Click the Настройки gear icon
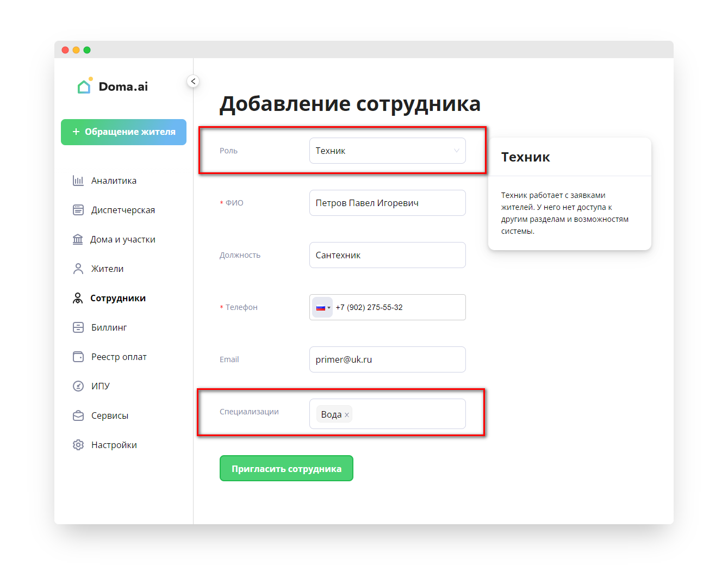Viewport: 728px width, 565px height. click(x=78, y=445)
